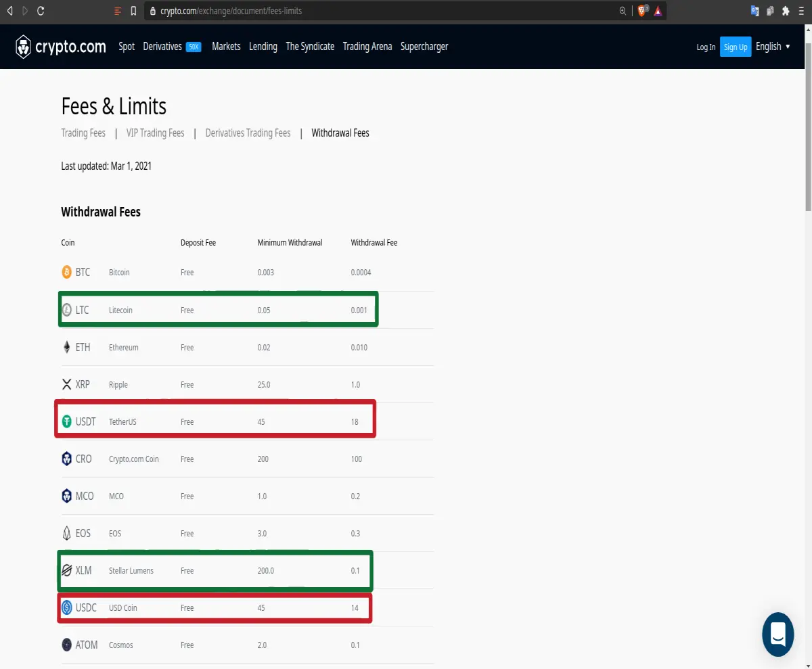Click the EOS minimum withdrawal 3.0

click(262, 533)
